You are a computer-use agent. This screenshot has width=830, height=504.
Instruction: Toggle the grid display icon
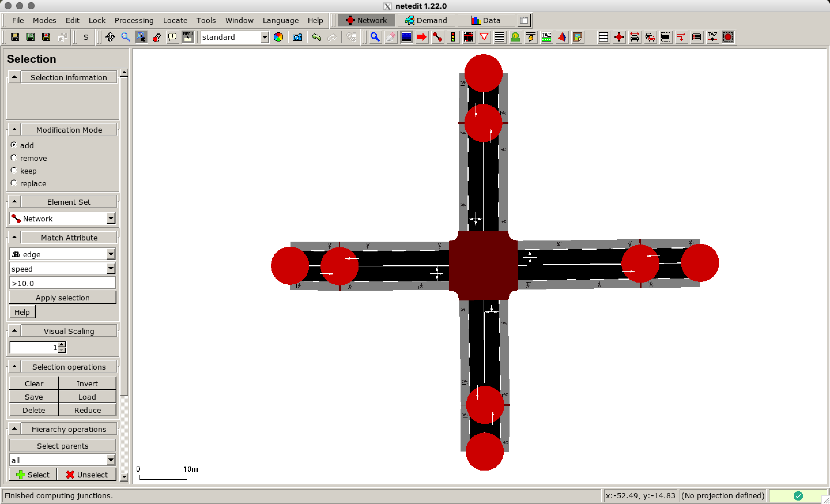tap(603, 37)
